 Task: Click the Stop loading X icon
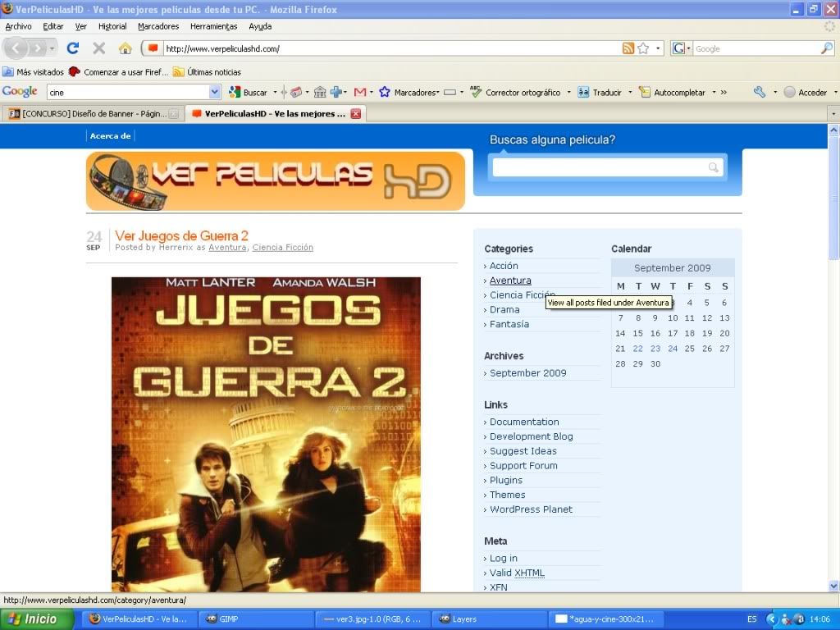(x=99, y=48)
